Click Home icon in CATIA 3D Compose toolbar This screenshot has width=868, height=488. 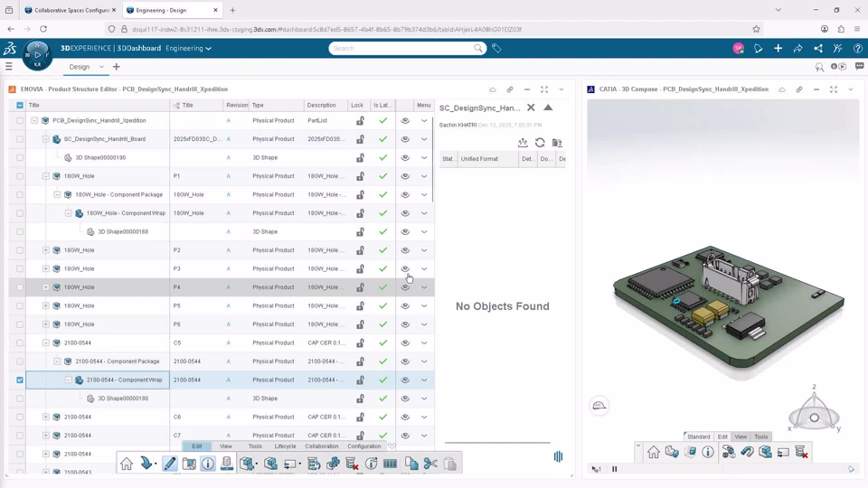pos(653,452)
